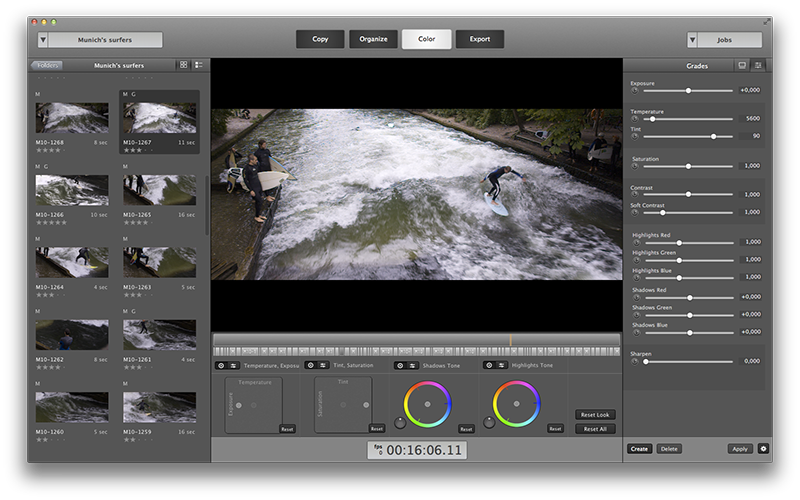Click the reset icon beside Sharpen slider
The height and width of the screenshot is (500, 800).
pos(635,361)
